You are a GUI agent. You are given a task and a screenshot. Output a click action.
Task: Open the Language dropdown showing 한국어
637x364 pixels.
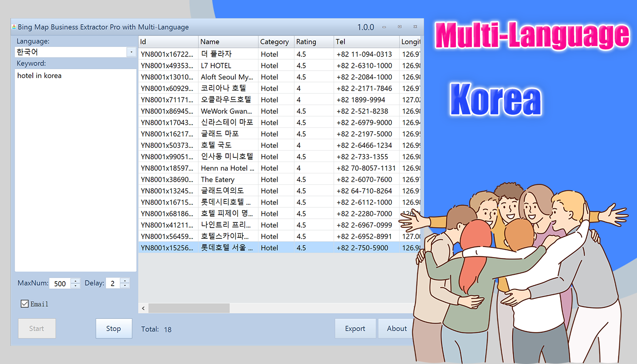coord(131,52)
